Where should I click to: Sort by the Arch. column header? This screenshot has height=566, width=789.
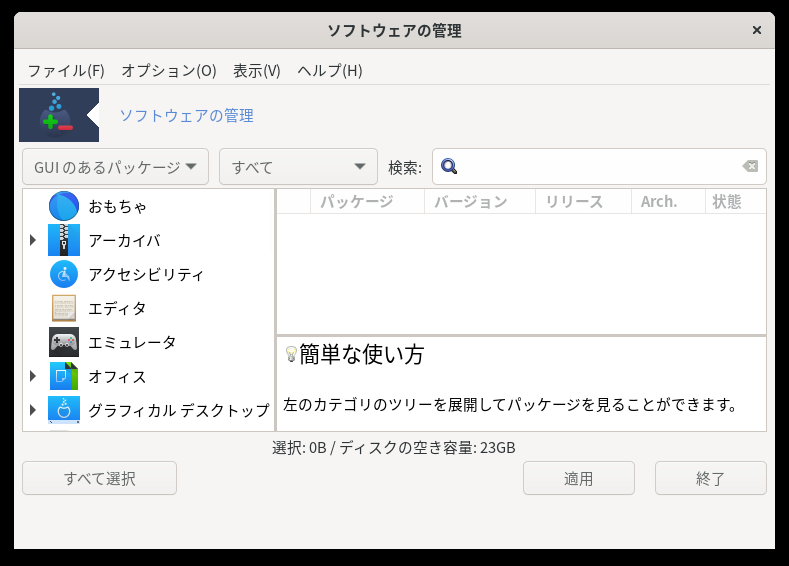coord(668,202)
